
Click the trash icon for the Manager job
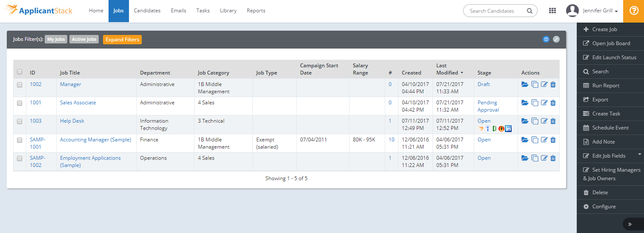(x=553, y=84)
